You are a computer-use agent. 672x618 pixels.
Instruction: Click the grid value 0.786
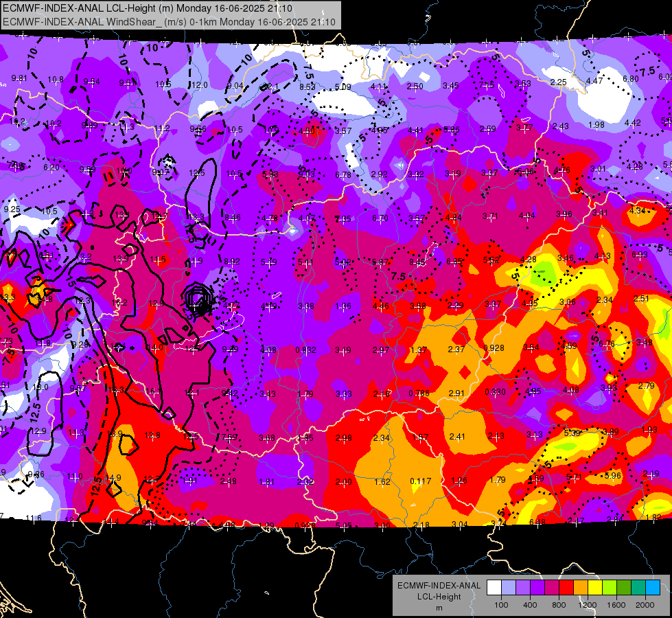(419, 393)
